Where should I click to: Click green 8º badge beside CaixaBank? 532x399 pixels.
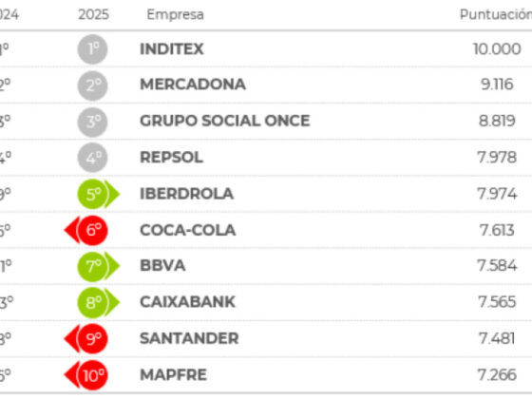[99, 303]
